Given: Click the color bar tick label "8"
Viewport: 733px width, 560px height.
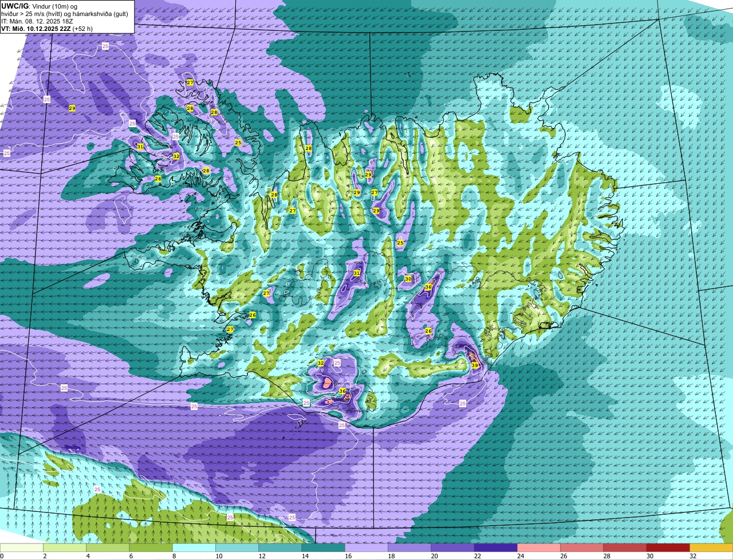Looking at the screenshot, I should tap(173, 556).
